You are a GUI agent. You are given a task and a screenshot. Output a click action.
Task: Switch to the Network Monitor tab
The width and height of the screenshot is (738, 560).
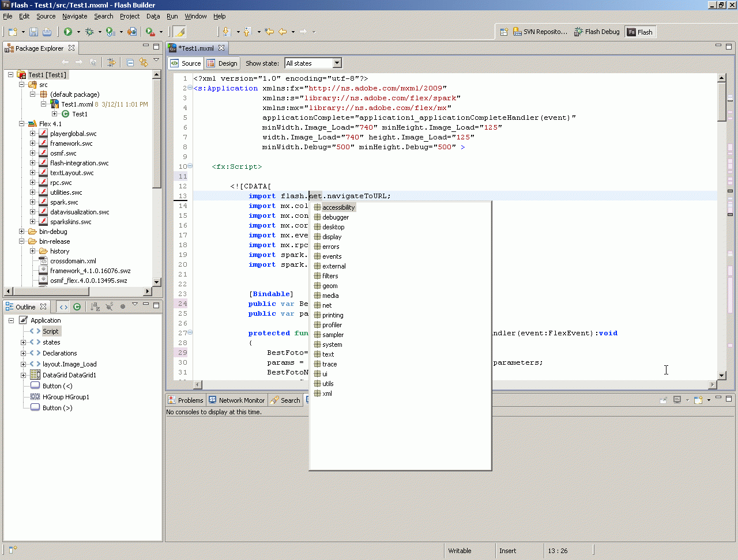pos(236,400)
